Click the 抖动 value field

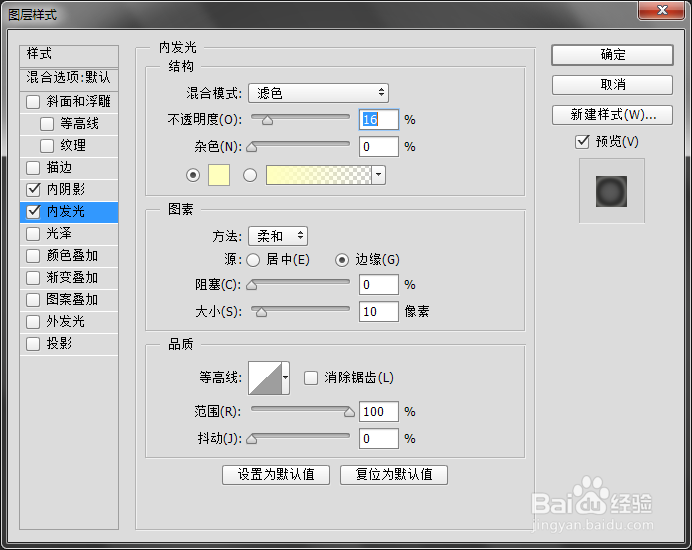pyautogui.click(x=379, y=438)
